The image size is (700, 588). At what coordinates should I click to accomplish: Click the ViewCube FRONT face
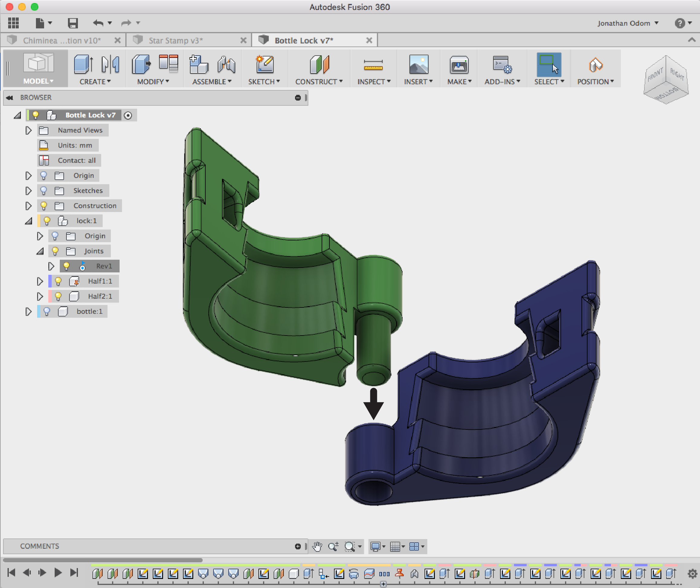[x=655, y=75]
